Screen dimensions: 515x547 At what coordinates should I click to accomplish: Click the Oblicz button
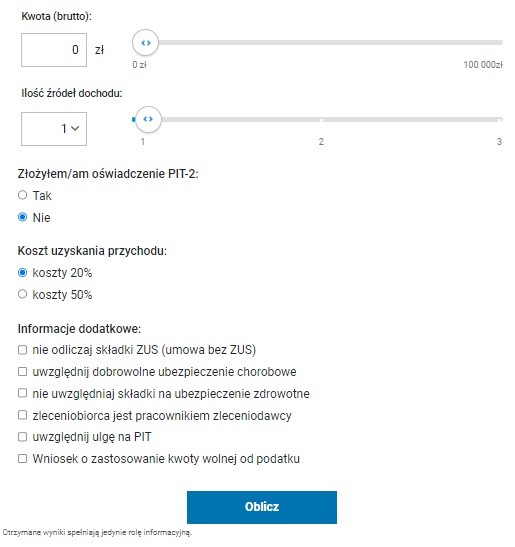pyautogui.click(x=262, y=507)
